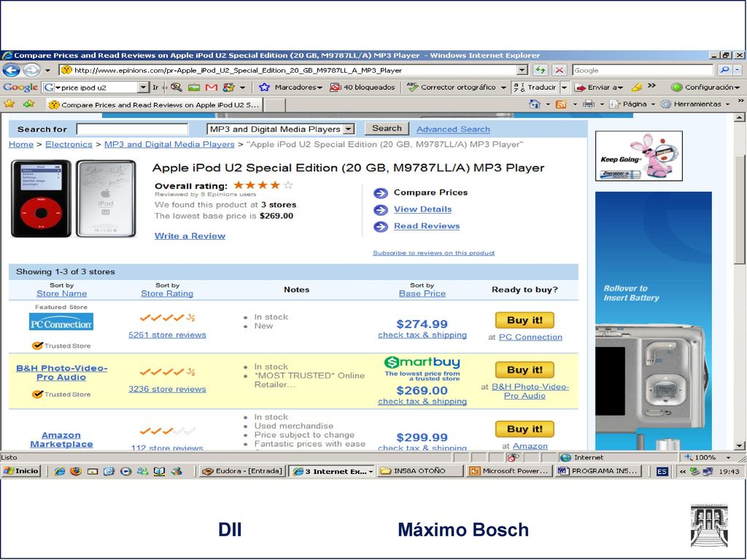747x560 pixels.
Task: Click the browser Back arrow button
Action: [x=12, y=70]
